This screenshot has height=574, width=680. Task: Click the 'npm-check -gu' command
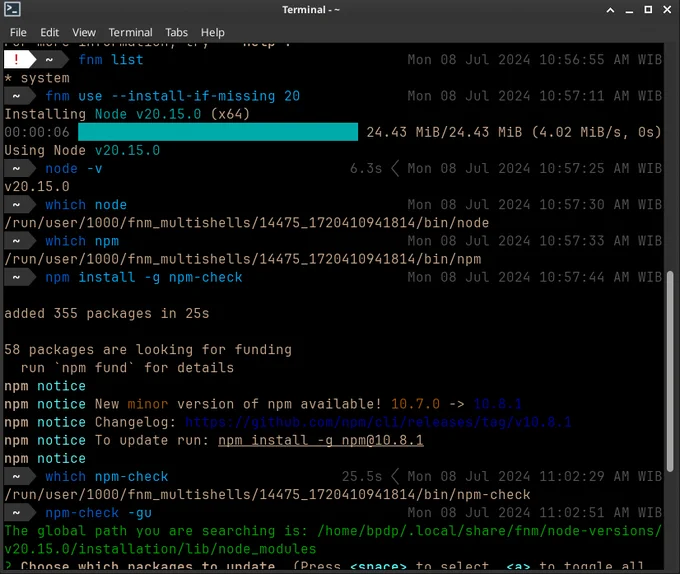click(98, 513)
